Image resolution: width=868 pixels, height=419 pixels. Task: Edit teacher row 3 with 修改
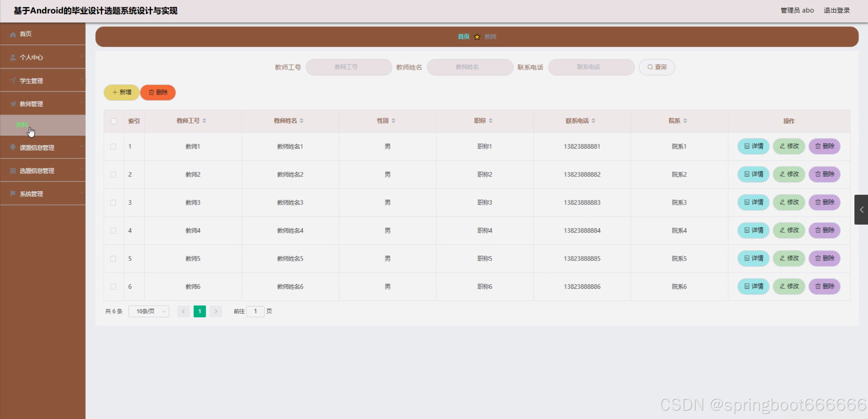789,202
